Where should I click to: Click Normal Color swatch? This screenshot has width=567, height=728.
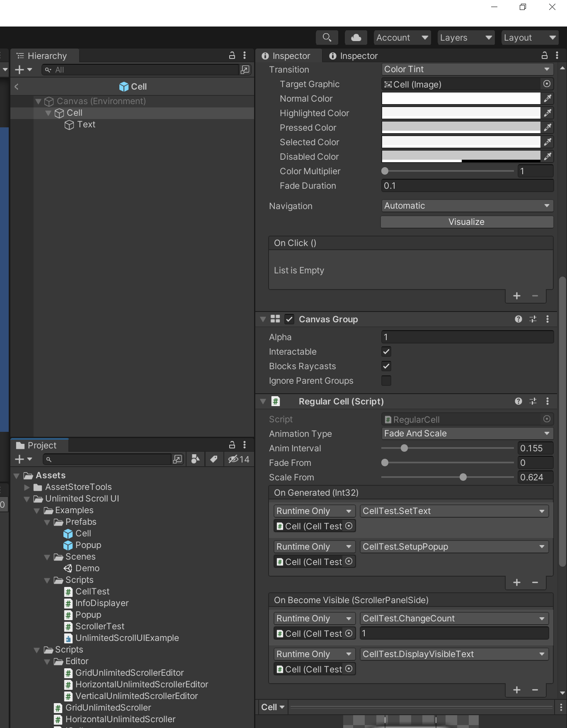pos(461,99)
